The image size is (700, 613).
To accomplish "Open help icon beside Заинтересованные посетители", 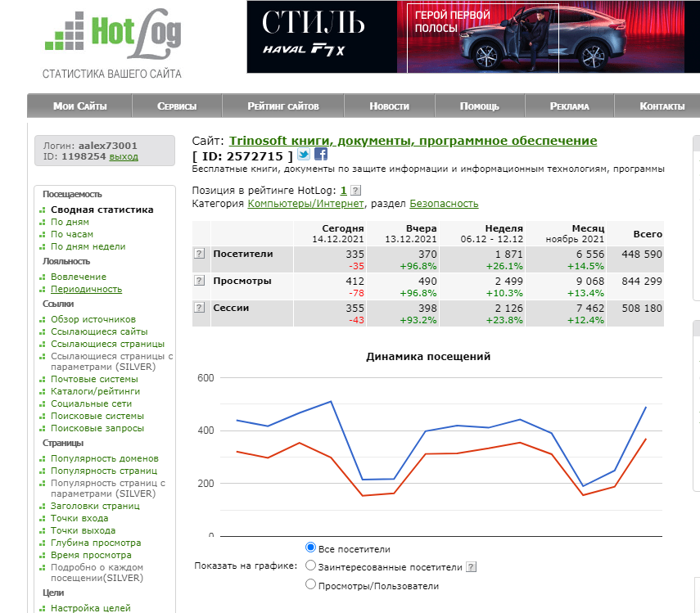I will [471, 567].
